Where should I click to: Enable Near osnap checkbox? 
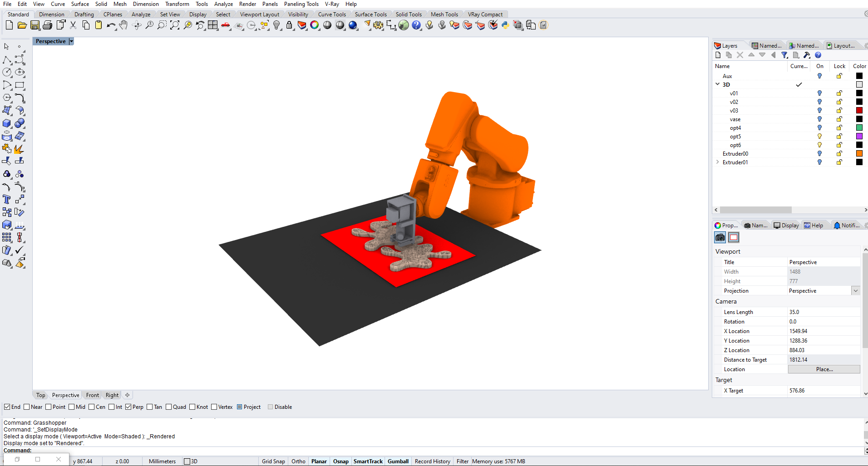[x=26, y=407]
